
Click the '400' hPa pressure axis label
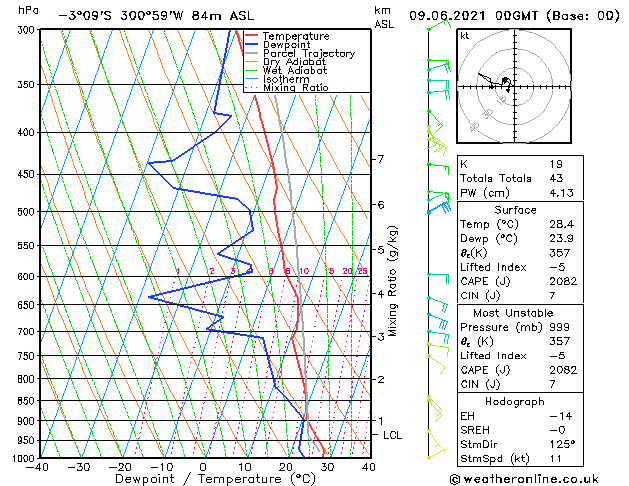pyautogui.click(x=28, y=132)
